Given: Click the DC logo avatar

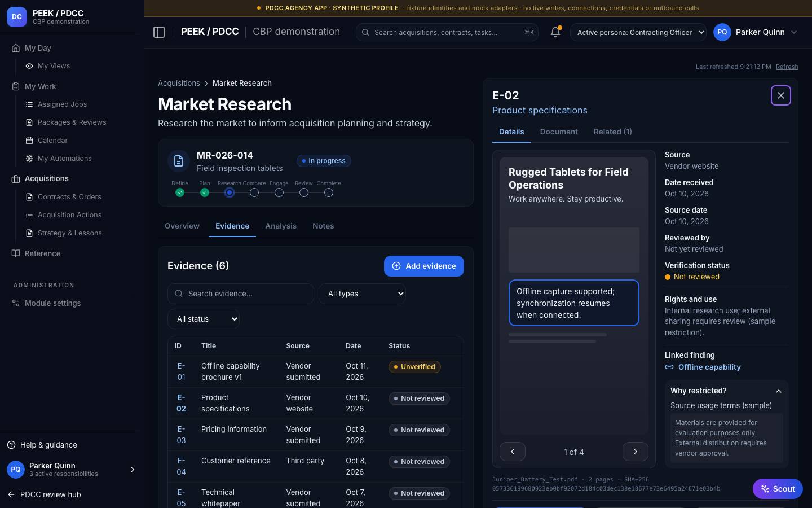Looking at the screenshot, I should click(x=17, y=17).
